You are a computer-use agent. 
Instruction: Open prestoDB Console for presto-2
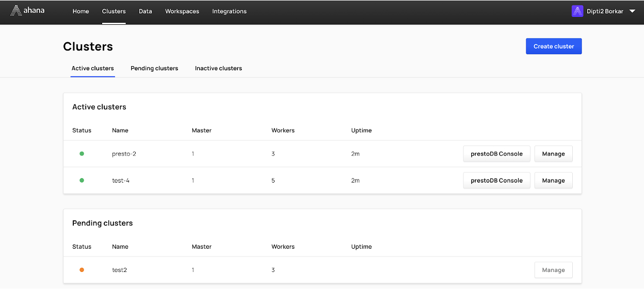(496, 154)
